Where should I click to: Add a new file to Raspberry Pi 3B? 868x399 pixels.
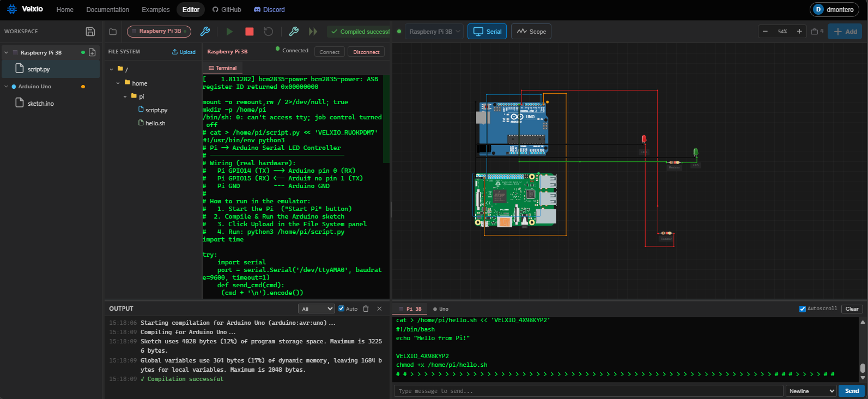point(92,52)
